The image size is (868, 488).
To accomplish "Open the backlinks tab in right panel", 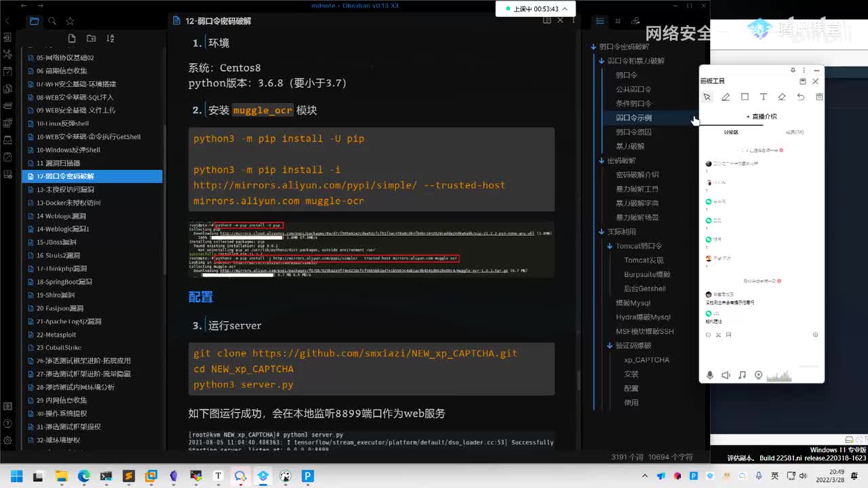I will pyautogui.click(x=635, y=21).
